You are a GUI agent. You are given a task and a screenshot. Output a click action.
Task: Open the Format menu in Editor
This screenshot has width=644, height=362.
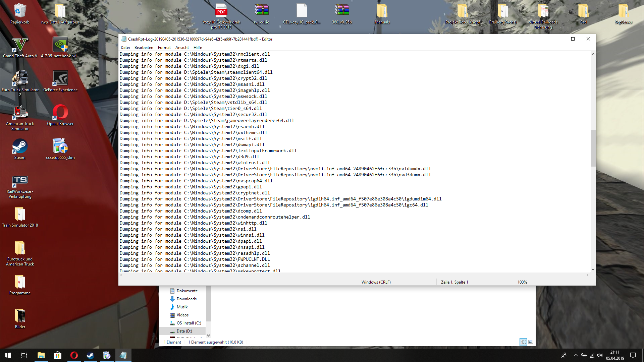point(164,48)
